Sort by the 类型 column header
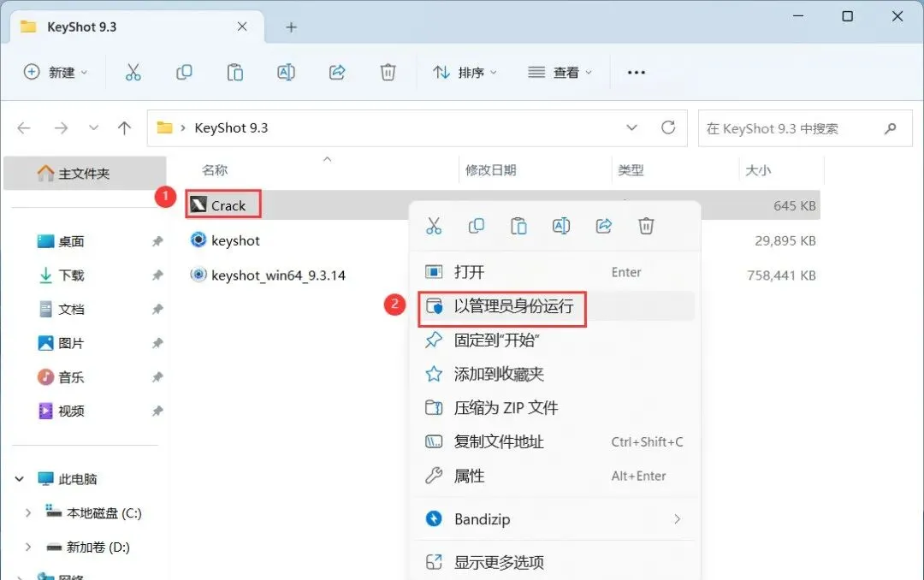The width and height of the screenshot is (924, 580). point(631,170)
